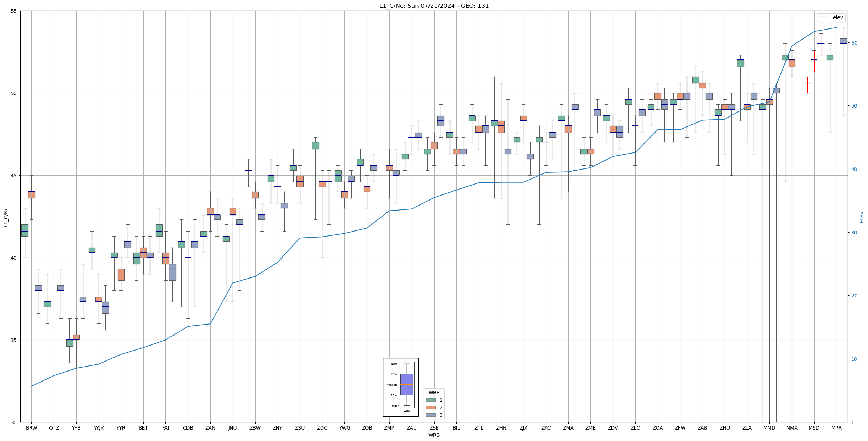Click the 60 tick on right ELEV axis
This screenshot has height=441, width=868.
(854, 43)
